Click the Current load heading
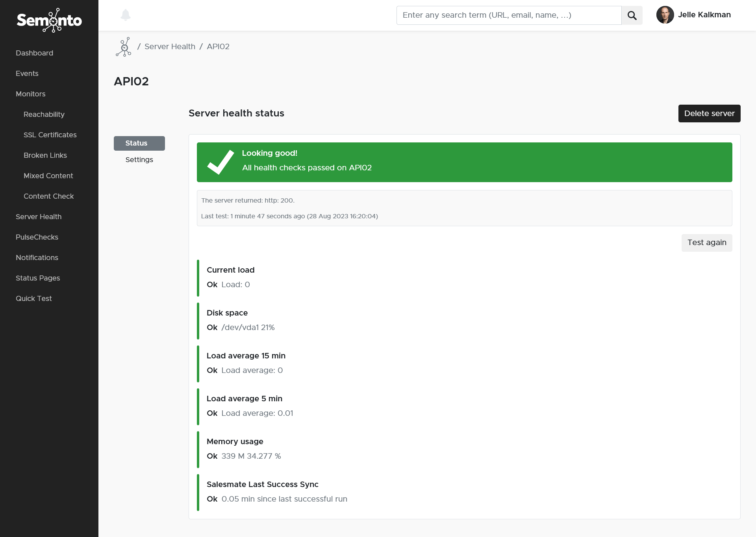Viewport: 756px width, 537px height. click(x=231, y=270)
